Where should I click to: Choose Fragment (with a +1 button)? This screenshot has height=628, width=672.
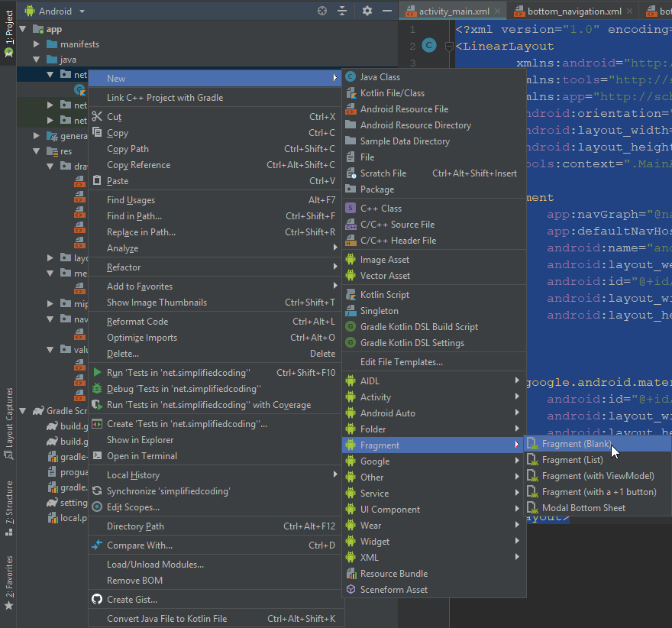click(598, 492)
